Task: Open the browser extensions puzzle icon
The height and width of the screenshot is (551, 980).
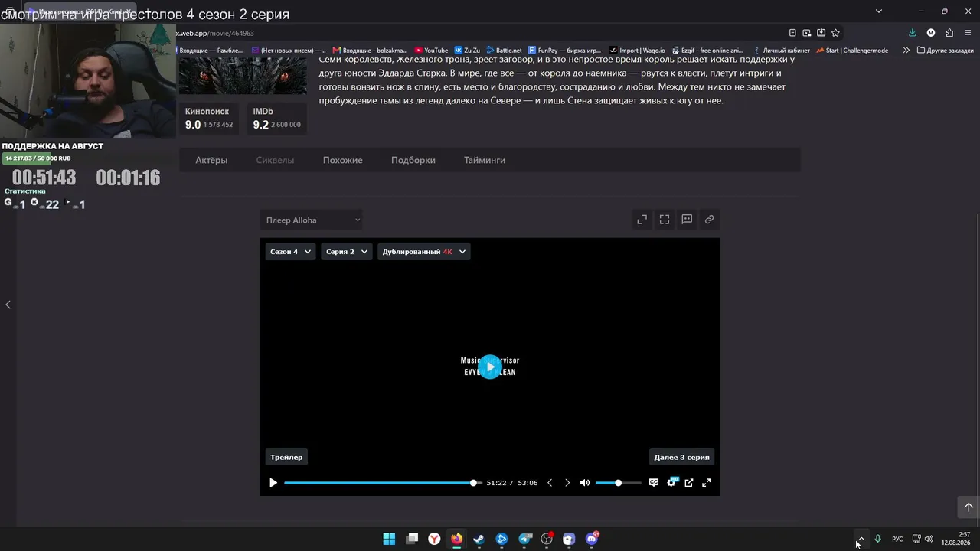Action: pos(949,33)
